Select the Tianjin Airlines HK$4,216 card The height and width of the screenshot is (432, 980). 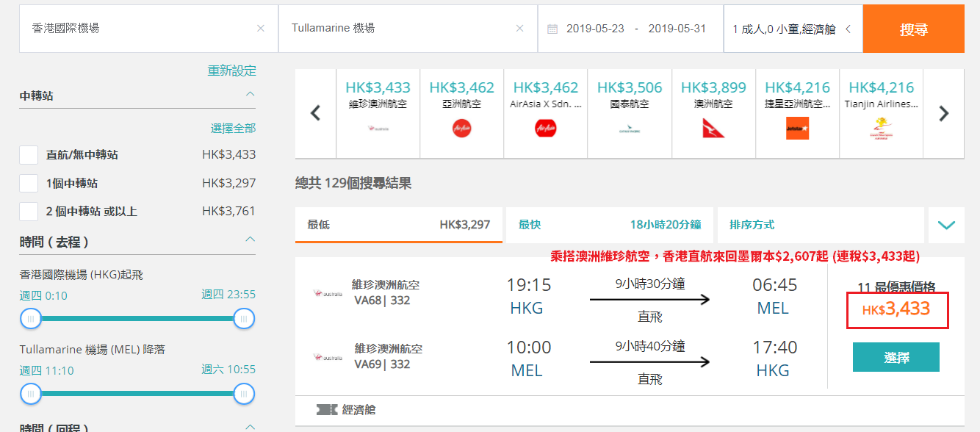881,113
